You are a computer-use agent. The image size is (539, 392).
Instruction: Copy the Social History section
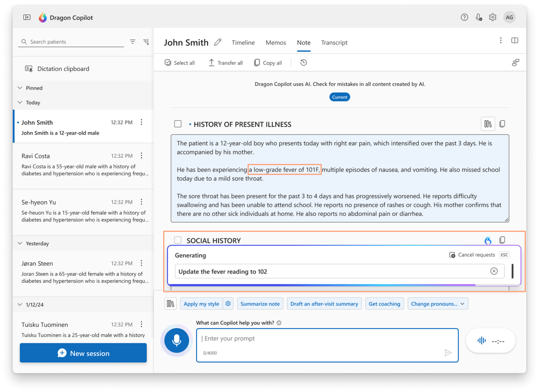click(x=502, y=240)
